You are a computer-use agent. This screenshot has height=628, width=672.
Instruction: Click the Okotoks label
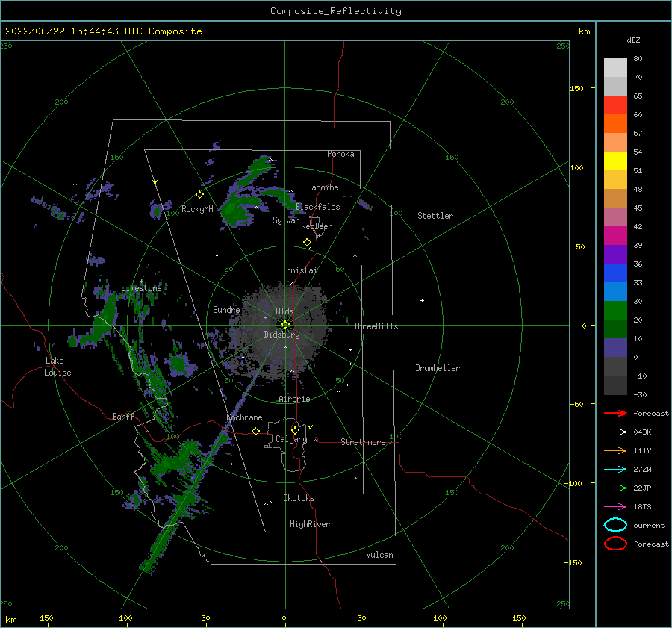299,498
